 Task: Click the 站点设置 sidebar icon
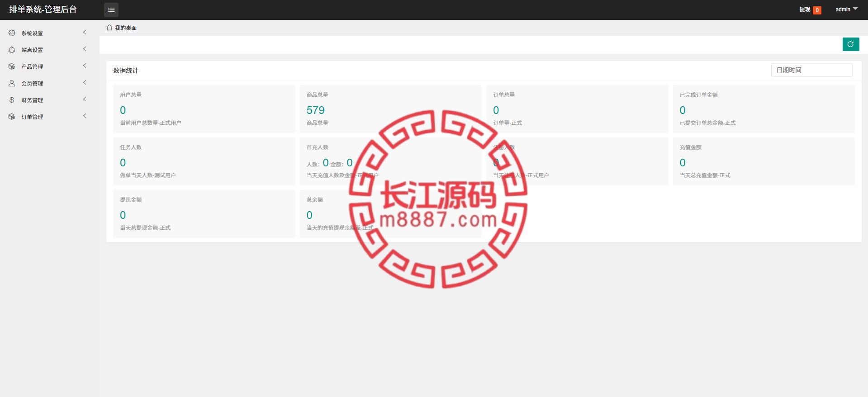pos(12,50)
